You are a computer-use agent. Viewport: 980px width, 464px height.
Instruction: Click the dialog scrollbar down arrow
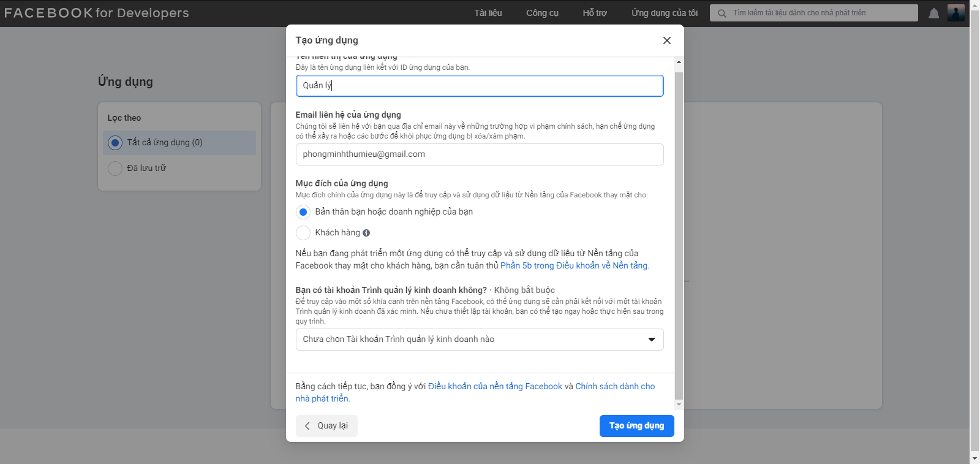click(x=679, y=405)
